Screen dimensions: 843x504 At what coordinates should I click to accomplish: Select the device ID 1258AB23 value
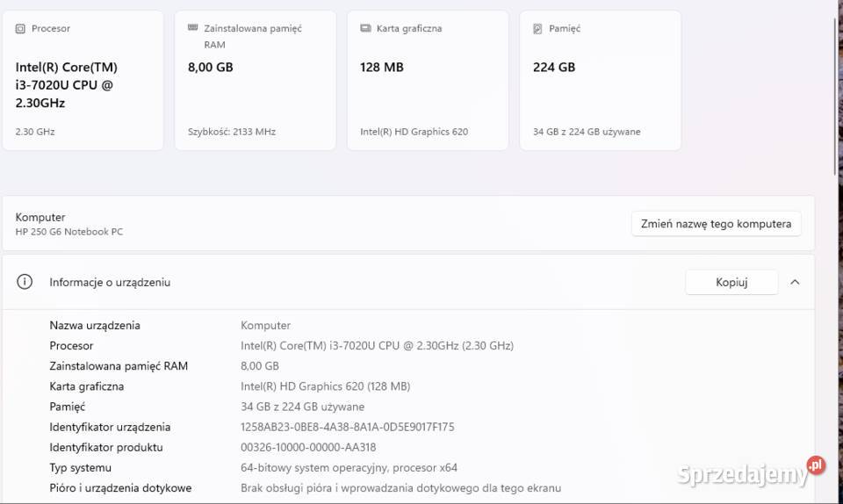point(348,427)
